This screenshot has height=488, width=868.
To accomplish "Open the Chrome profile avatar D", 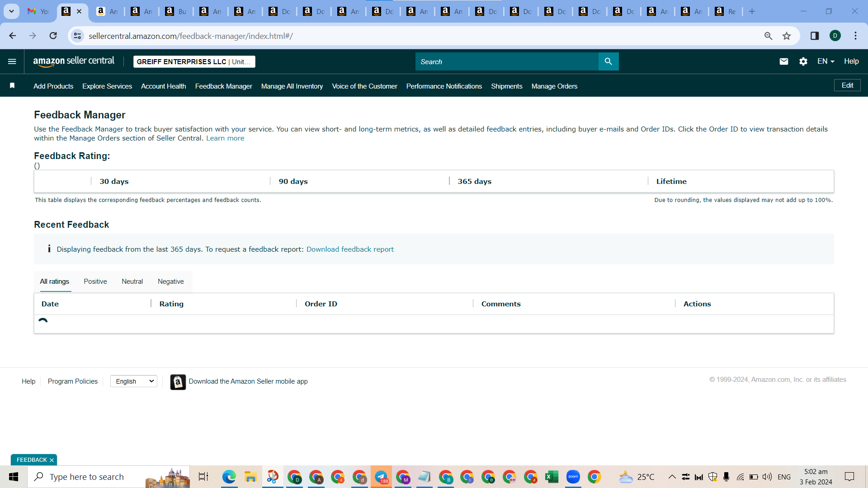I will click(x=835, y=36).
